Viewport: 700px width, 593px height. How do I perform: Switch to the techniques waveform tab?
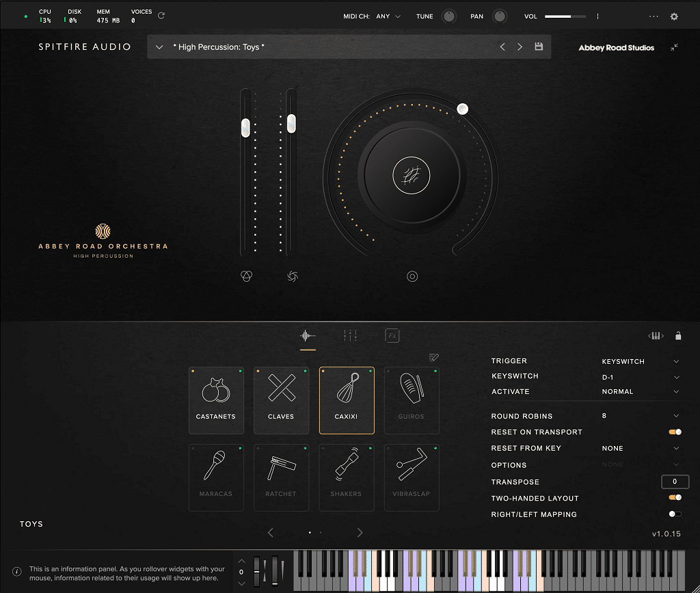(x=308, y=336)
